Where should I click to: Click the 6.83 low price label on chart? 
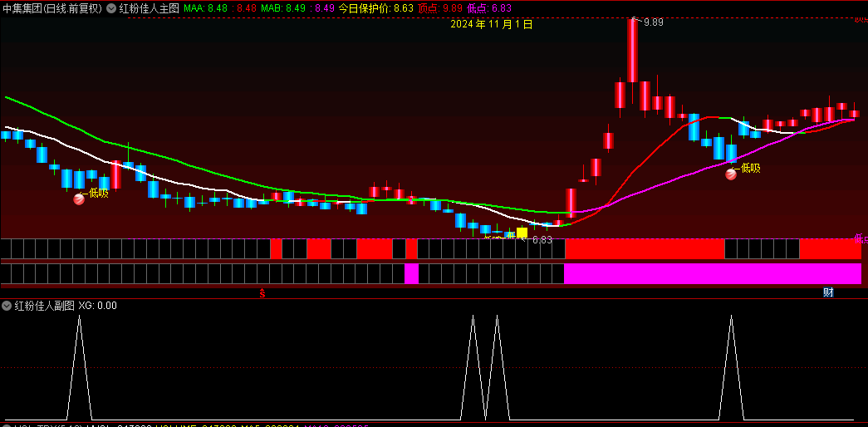coord(542,240)
